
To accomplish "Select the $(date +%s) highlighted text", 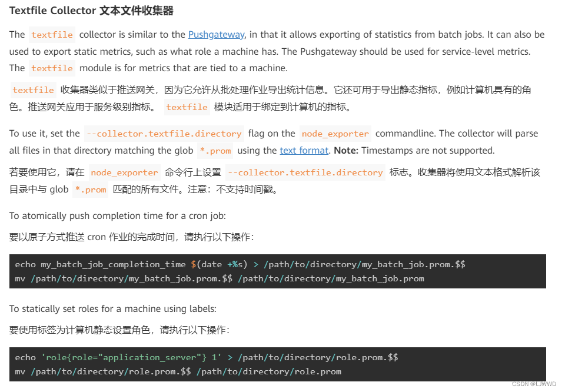I will tap(217, 264).
